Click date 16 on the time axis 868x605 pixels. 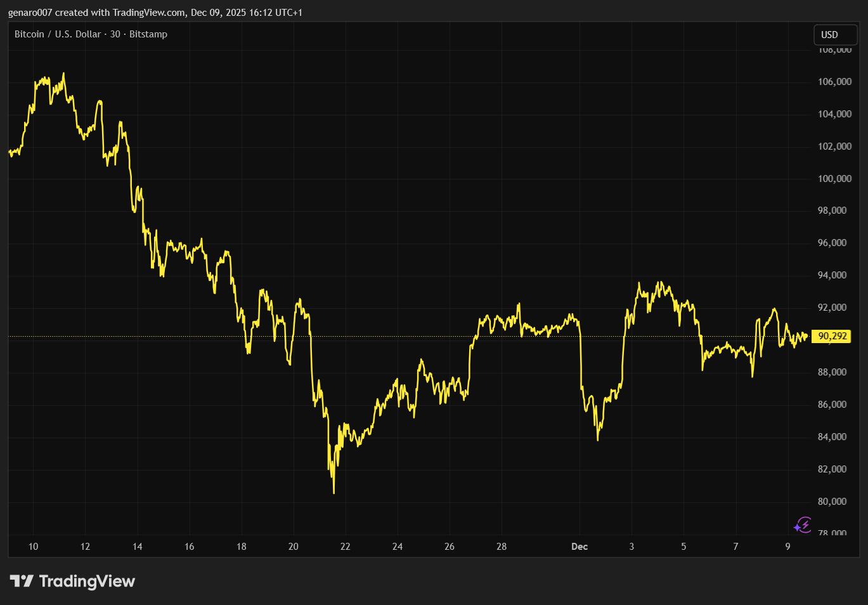tap(189, 547)
